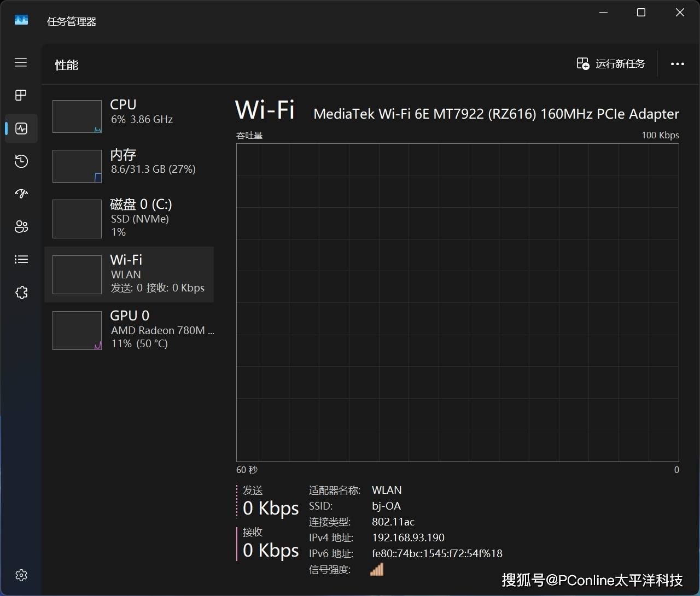The image size is (700, 596).
Task: Open the Services puzzle icon
Action: coord(21,293)
